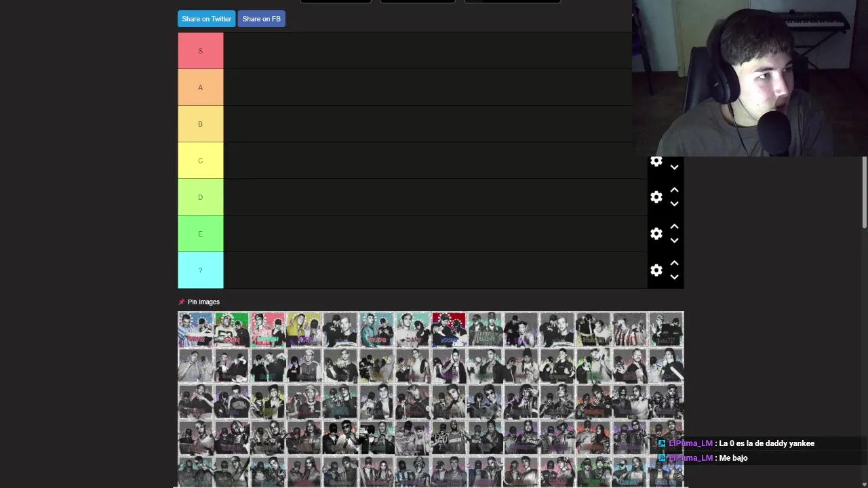Click Share on Twitter button

(206, 19)
